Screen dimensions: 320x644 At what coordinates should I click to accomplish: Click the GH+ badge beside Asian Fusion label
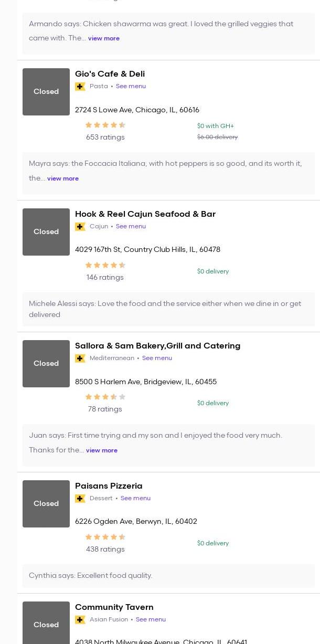tap(80, 620)
